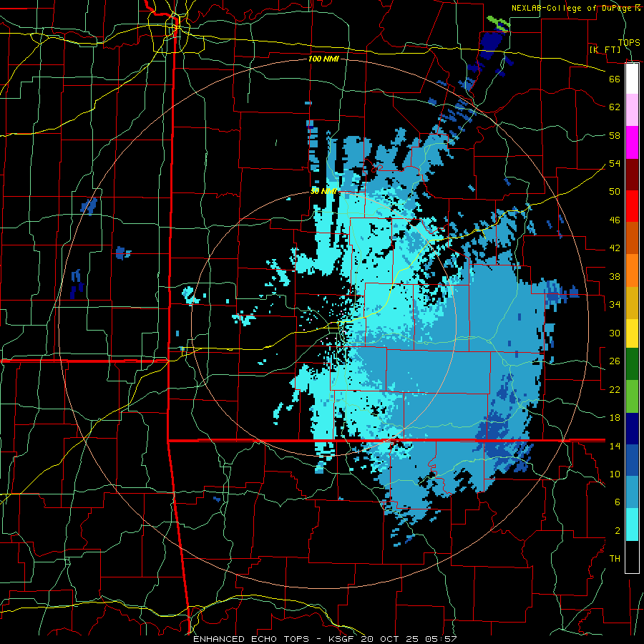This screenshot has width=644, height=644.
Task: Click the legend value 62
Action: coord(615,107)
